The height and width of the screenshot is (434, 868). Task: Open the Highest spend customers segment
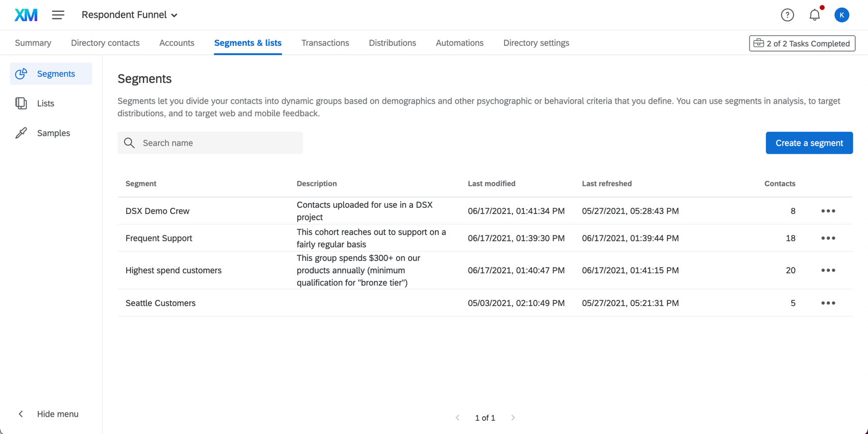pyautogui.click(x=174, y=270)
